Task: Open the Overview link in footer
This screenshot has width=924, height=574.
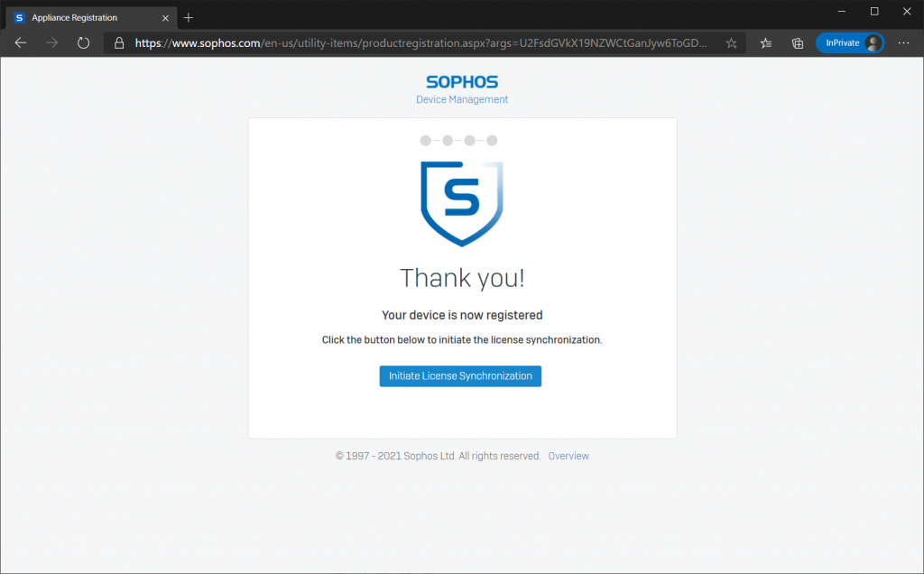Action: tap(568, 456)
